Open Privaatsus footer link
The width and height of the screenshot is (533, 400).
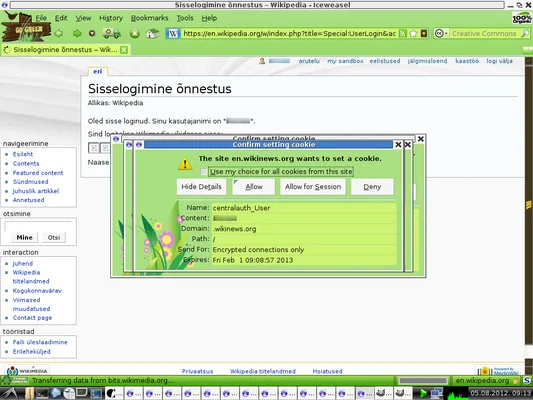pyautogui.click(x=197, y=371)
